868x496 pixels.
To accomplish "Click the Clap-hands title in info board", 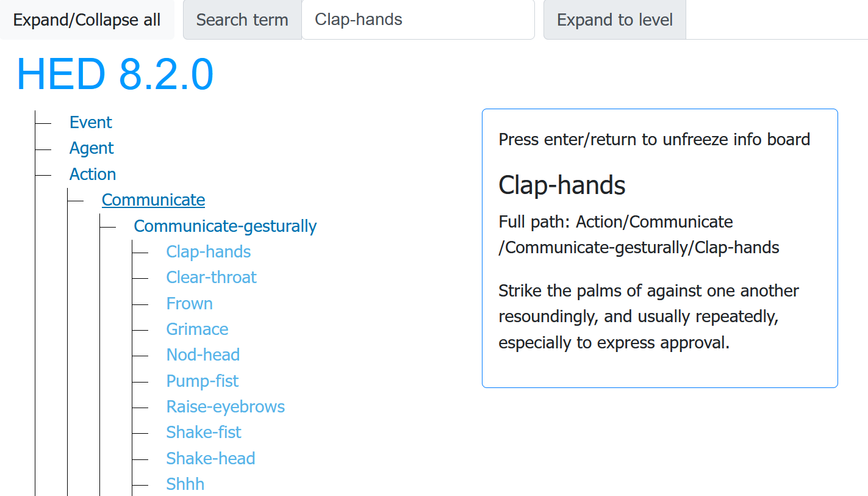I will click(x=562, y=185).
